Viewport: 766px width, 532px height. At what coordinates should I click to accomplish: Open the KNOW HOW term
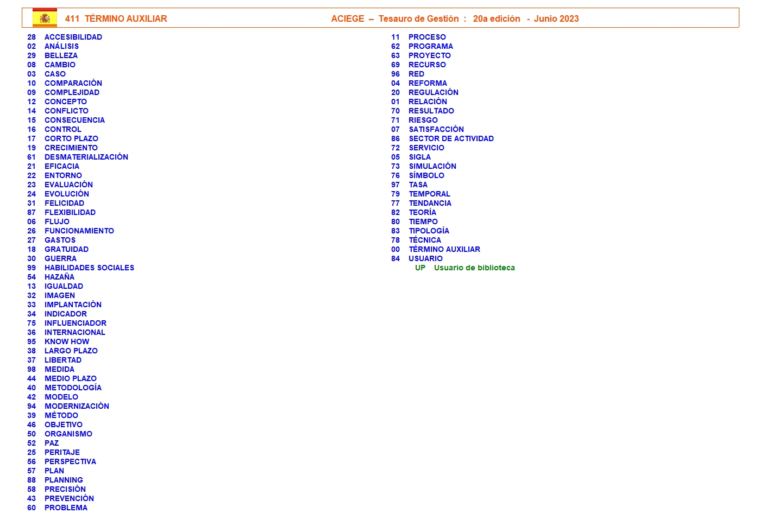[x=66, y=341]
